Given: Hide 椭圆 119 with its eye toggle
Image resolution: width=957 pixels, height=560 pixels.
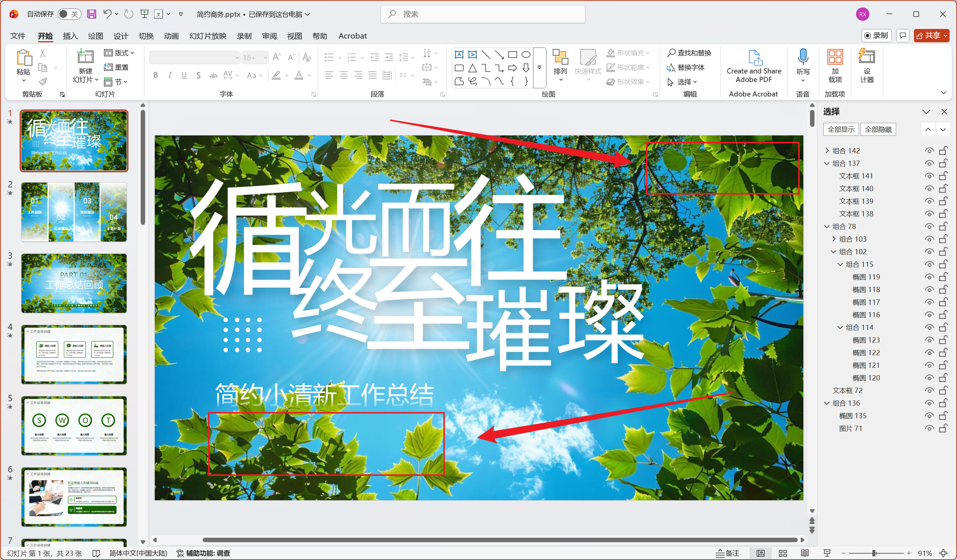Looking at the screenshot, I should (x=929, y=276).
